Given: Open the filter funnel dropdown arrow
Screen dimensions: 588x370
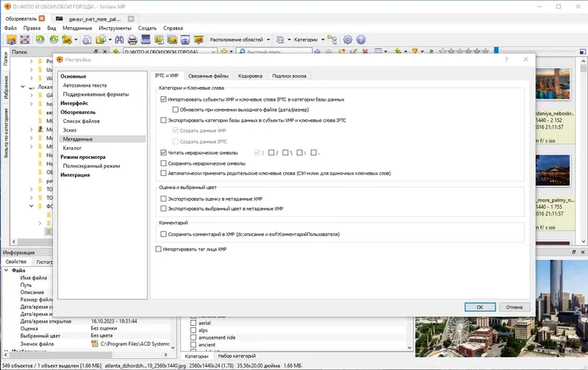Looking at the screenshot, I should pyautogui.click(x=422, y=51).
